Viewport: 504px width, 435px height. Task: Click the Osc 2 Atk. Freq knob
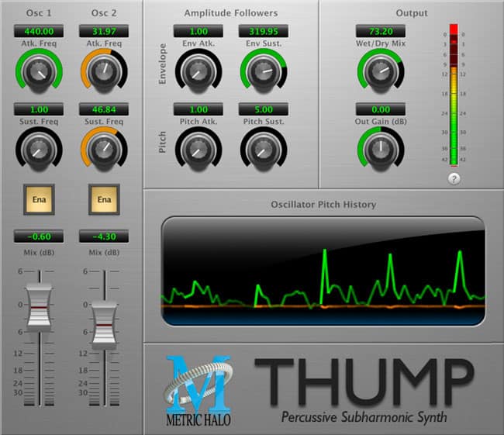(x=104, y=71)
